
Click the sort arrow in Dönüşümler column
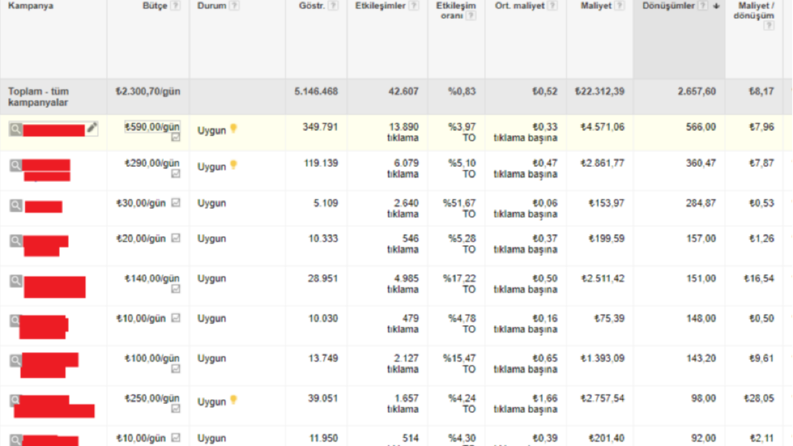(716, 6)
